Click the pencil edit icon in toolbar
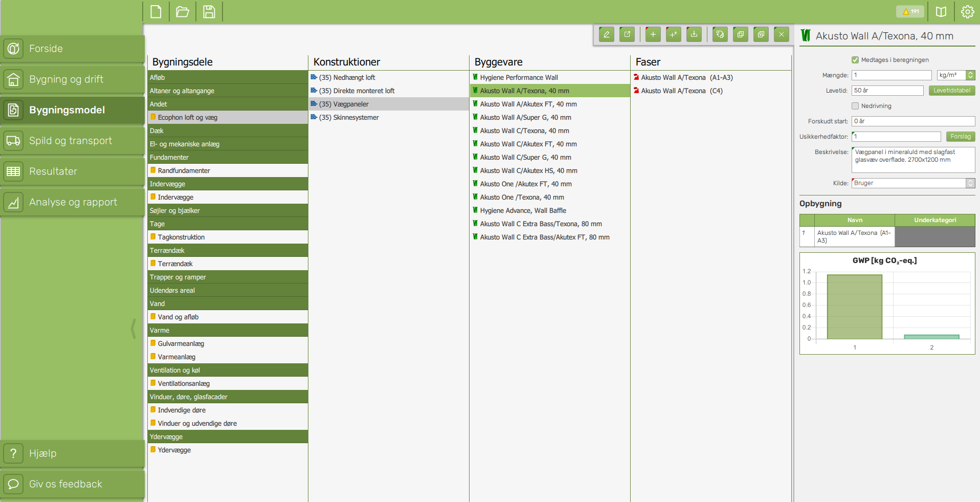The width and height of the screenshot is (980, 502). point(606,34)
